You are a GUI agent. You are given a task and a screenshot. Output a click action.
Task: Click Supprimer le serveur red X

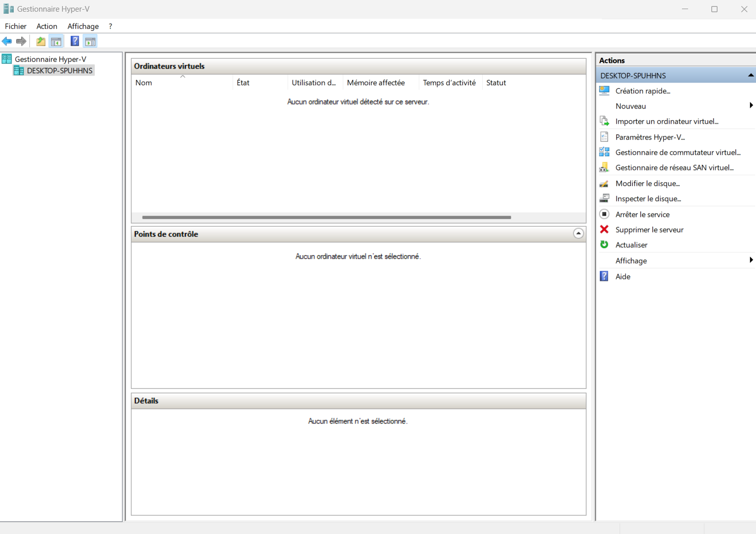tap(604, 230)
